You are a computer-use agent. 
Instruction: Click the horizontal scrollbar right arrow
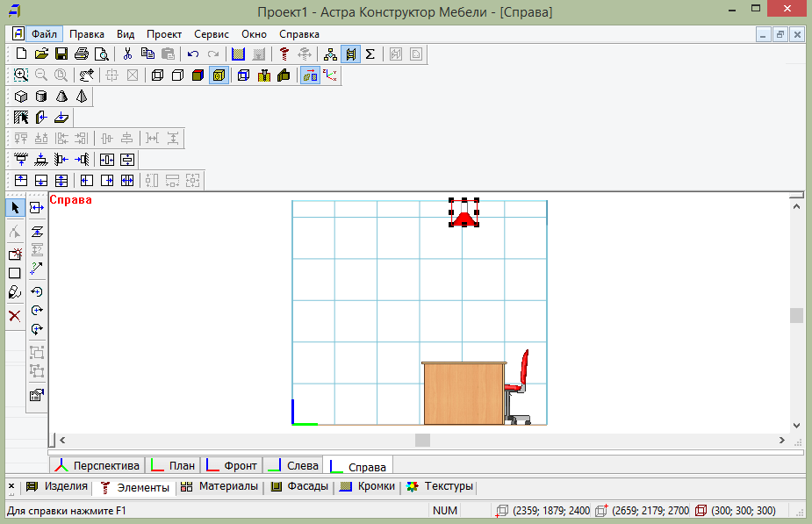tap(781, 440)
